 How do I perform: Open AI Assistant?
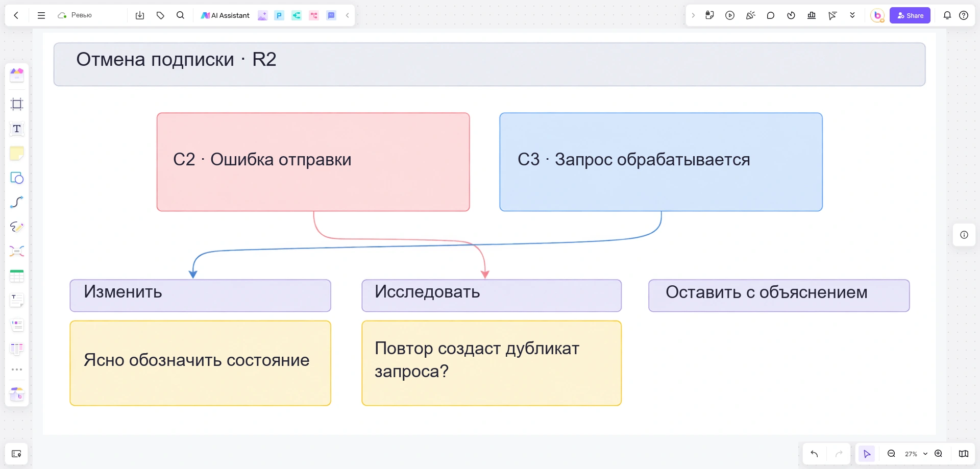pos(225,15)
